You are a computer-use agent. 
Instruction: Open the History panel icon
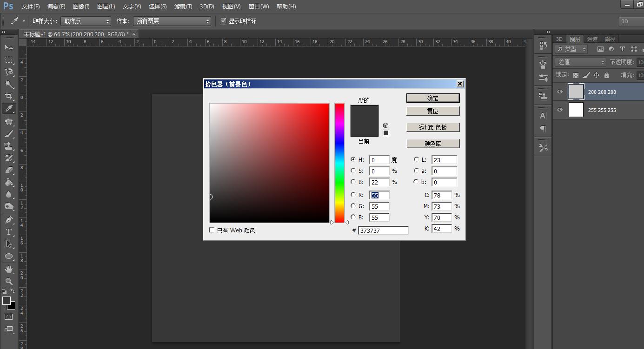coord(543,46)
